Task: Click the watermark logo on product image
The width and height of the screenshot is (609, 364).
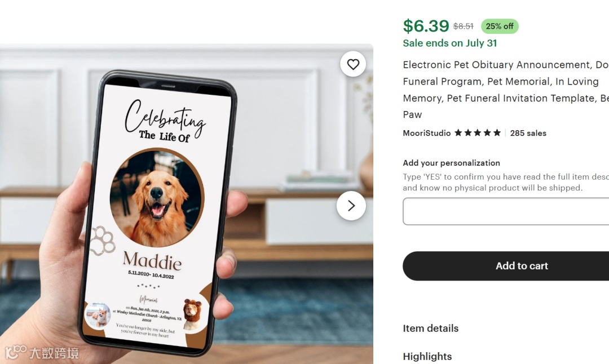Action: click(42, 352)
